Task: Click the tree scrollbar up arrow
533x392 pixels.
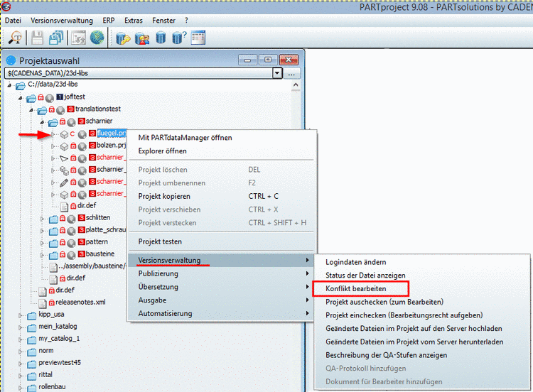Action: click(x=296, y=85)
